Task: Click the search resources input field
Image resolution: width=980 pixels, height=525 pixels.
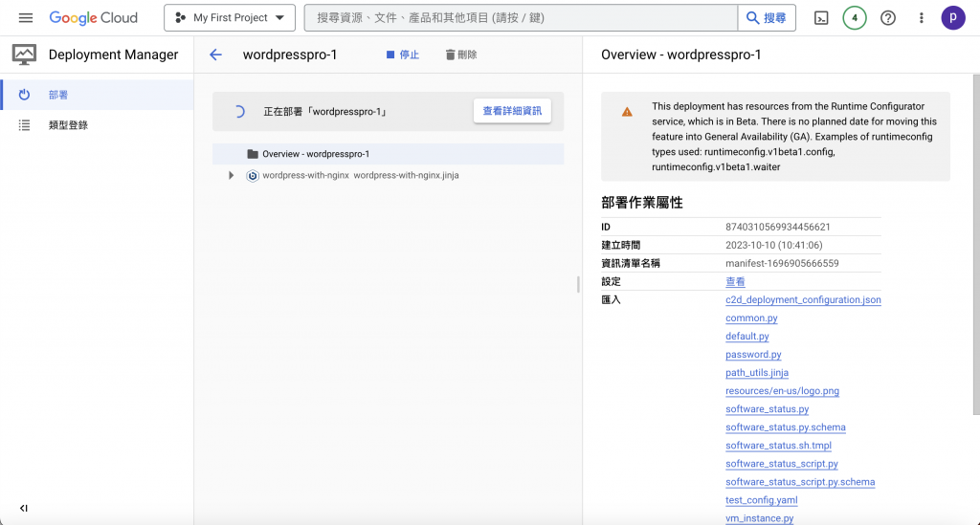Action: click(x=521, y=18)
